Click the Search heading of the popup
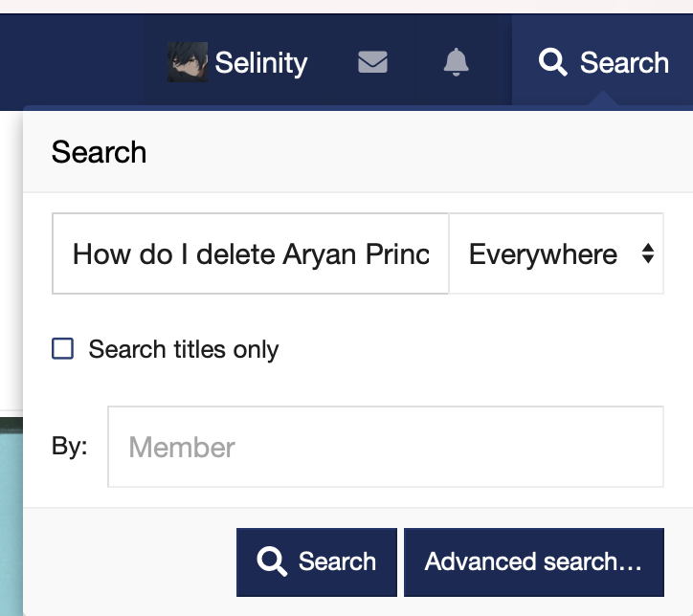This screenshot has height=616, width=693. click(99, 152)
